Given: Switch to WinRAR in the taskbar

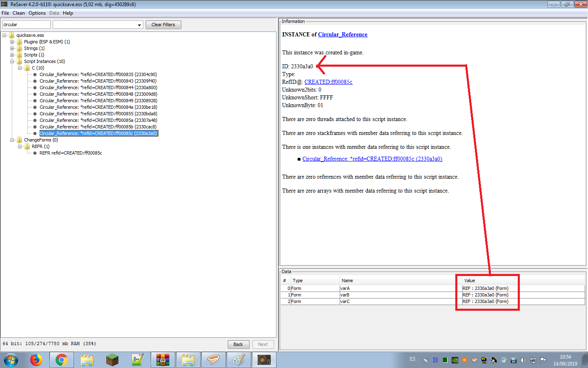Looking at the screenshot, I should (163, 360).
